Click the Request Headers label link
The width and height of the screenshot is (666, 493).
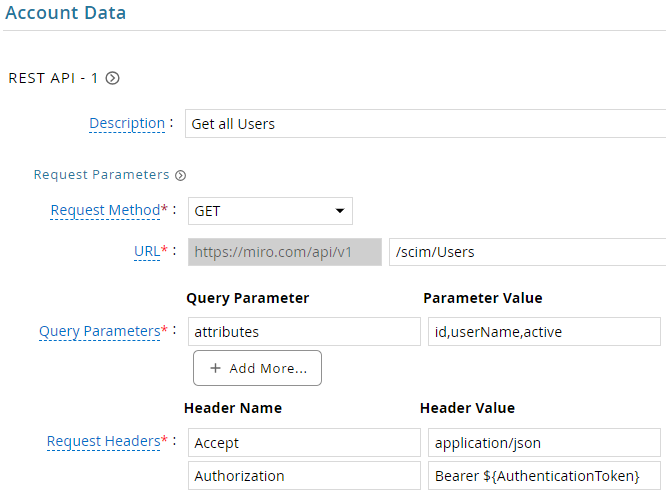coord(104,441)
